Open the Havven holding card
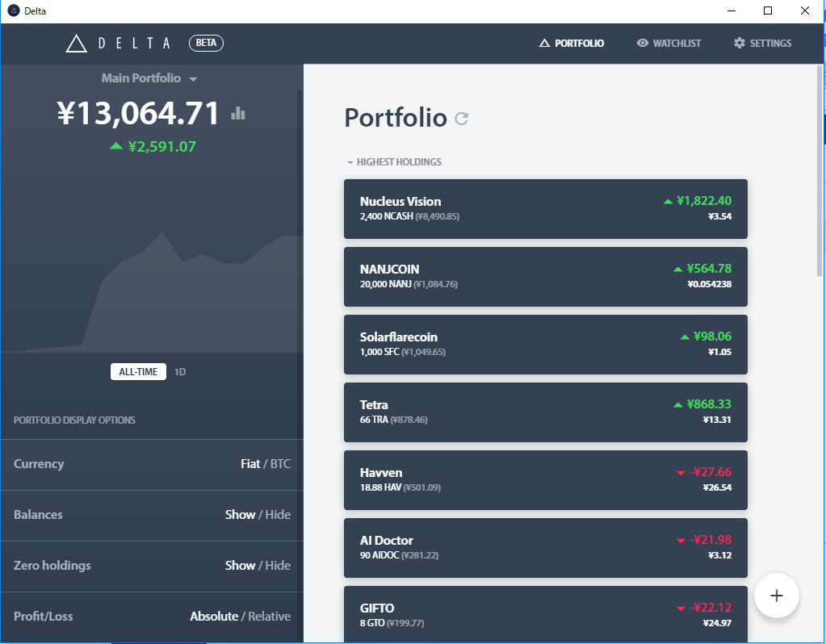The height and width of the screenshot is (644, 826). click(546, 479)
